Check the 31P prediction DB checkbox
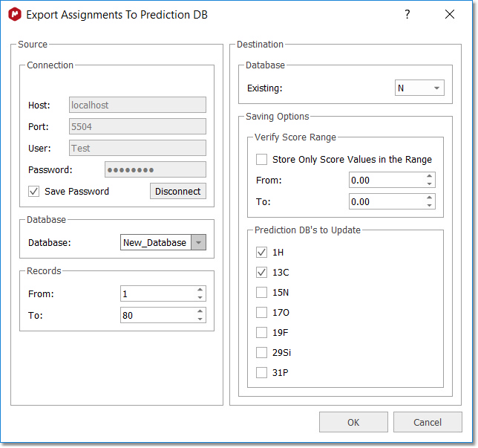 261,373
